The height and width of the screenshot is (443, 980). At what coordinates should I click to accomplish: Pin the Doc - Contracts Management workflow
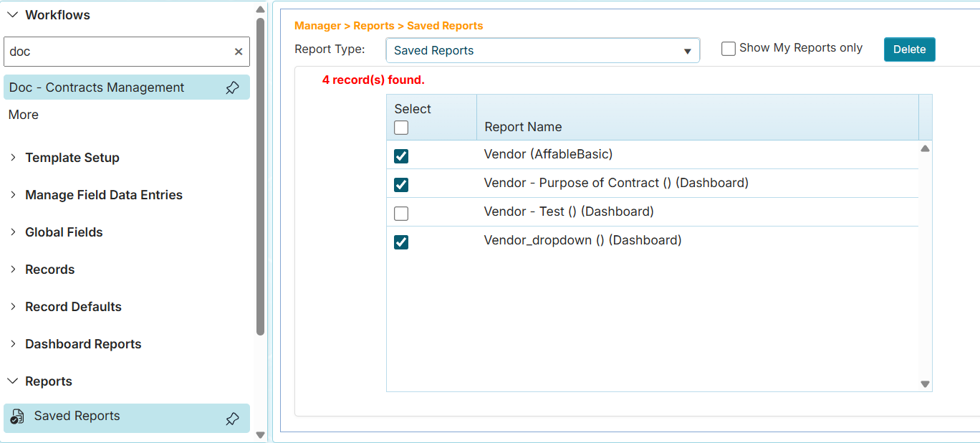(232, 87)
